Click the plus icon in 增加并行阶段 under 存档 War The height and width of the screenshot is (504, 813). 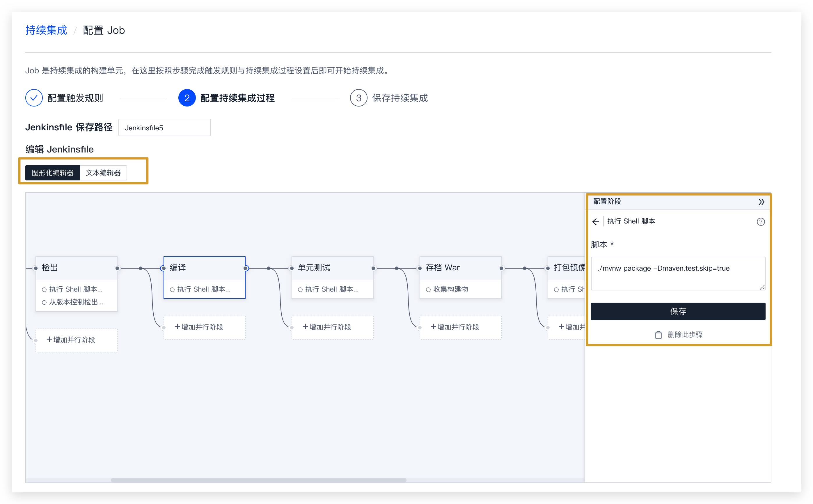[433, 327]
